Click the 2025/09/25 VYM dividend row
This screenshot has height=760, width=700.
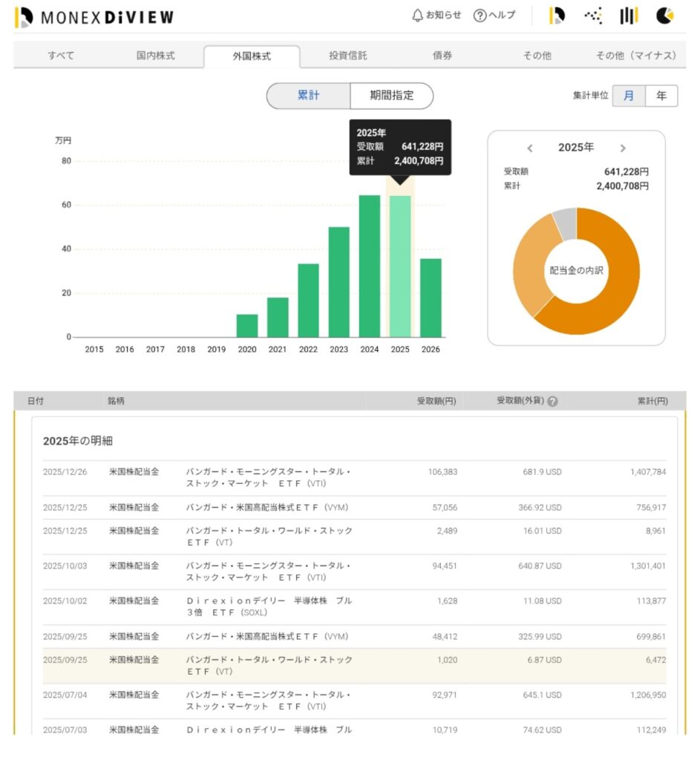coord(354,636)
